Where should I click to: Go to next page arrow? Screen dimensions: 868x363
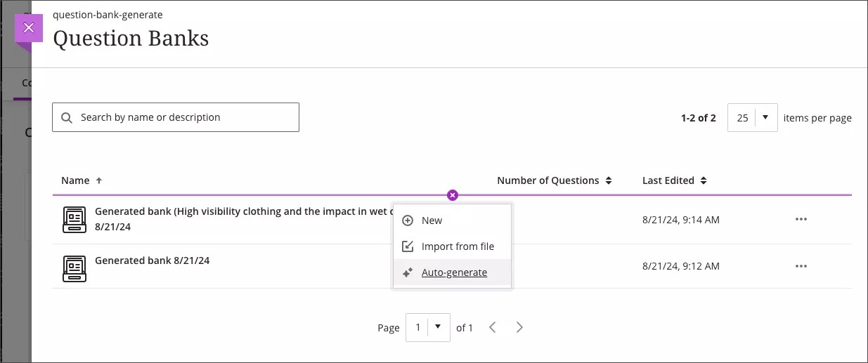[x=519, y=327]
